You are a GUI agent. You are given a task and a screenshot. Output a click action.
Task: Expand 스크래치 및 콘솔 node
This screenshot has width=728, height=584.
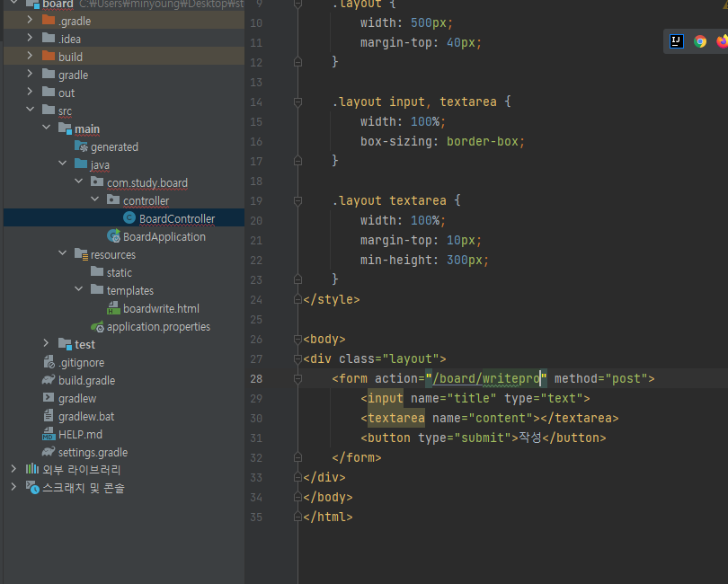coord(13,487)
